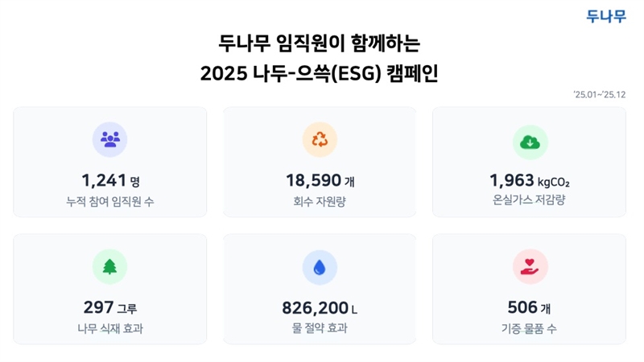
Task: Click the 나무 식재 효과 label
Action: tap(110, 328)
